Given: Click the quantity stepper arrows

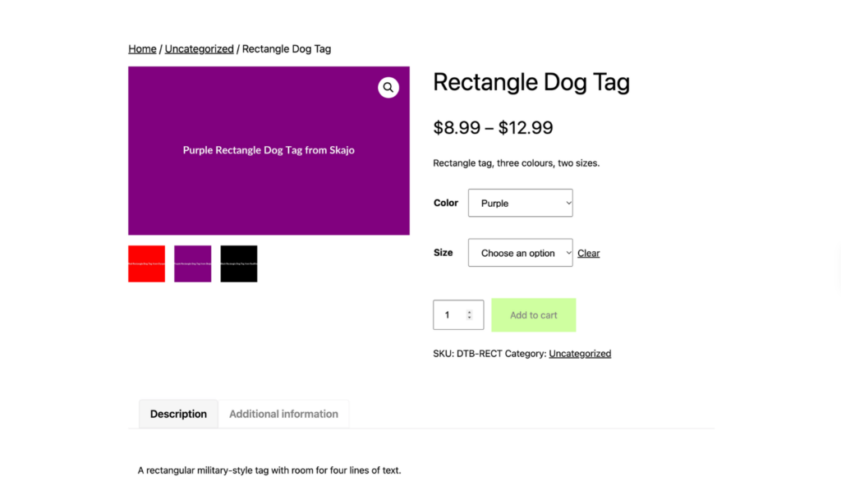Looking at the screenshot, I should [469, 314].
